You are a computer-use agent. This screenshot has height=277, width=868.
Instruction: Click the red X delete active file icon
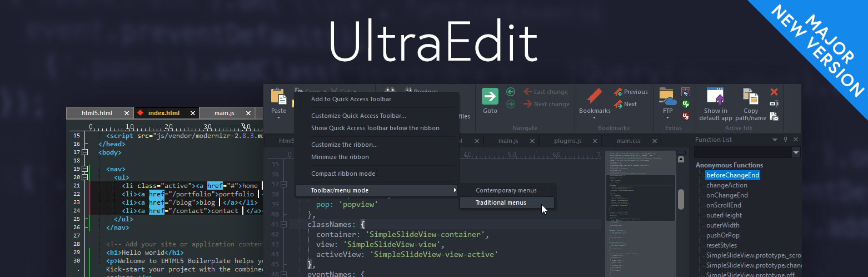[x=774, y=92]
